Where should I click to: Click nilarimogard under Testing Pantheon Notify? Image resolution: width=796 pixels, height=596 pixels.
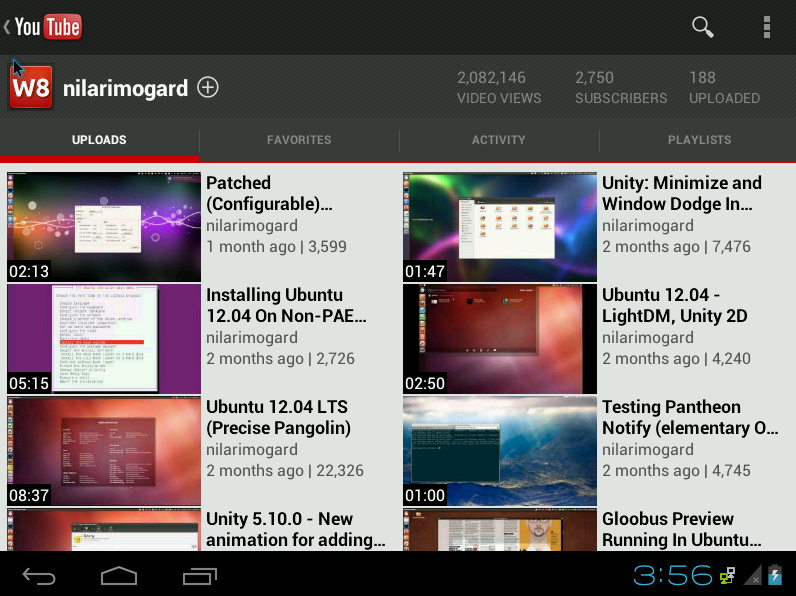(648, 450)
